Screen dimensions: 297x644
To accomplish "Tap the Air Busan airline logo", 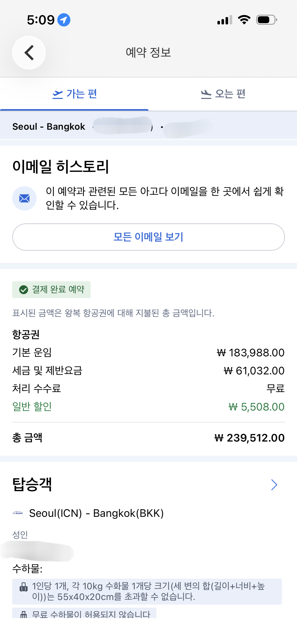I will pos(18,513).
